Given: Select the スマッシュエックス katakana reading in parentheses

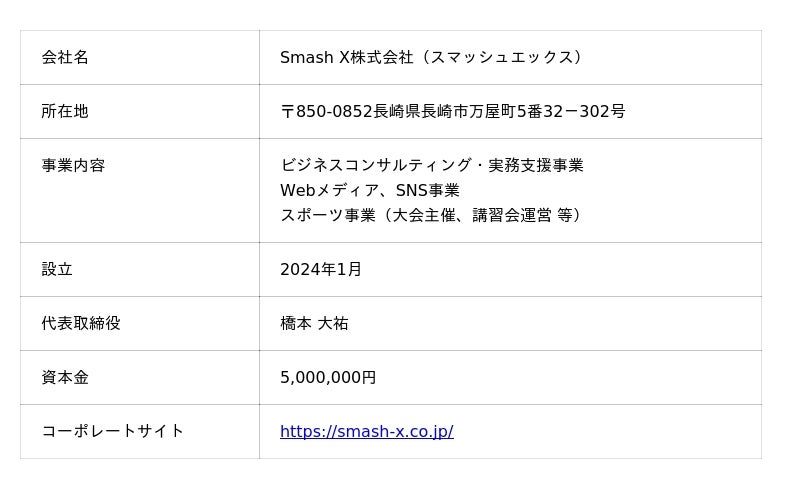Looking at the screenshot, I should (x=500, y=58).
